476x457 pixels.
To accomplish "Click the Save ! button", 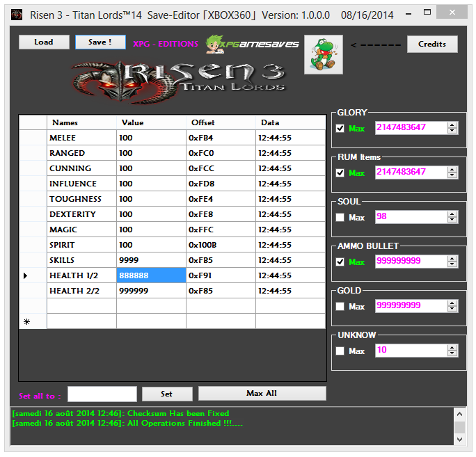I will click(x=101, y=42).
